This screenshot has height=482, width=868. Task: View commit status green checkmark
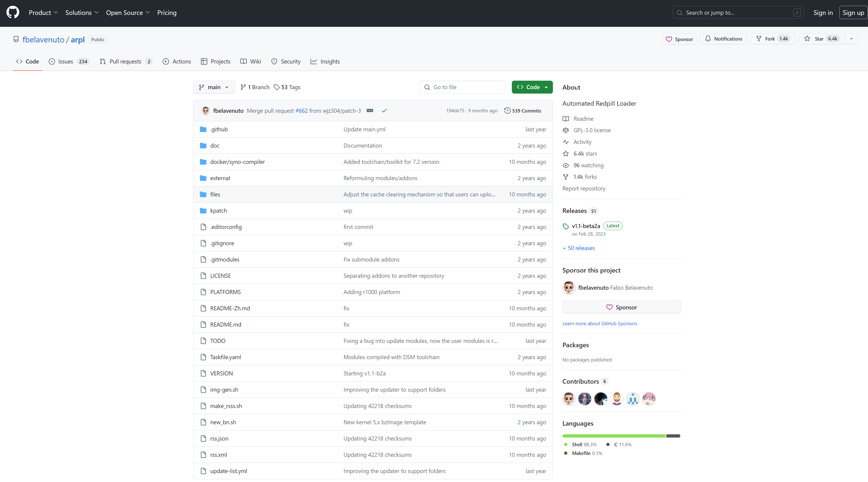[384, 111]
